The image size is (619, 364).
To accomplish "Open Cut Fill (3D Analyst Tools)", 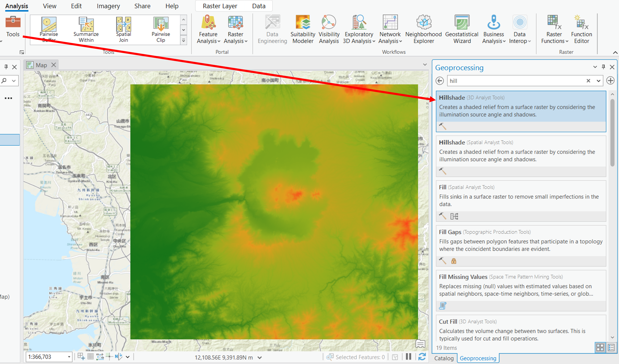I will click(x=521, y=328).
